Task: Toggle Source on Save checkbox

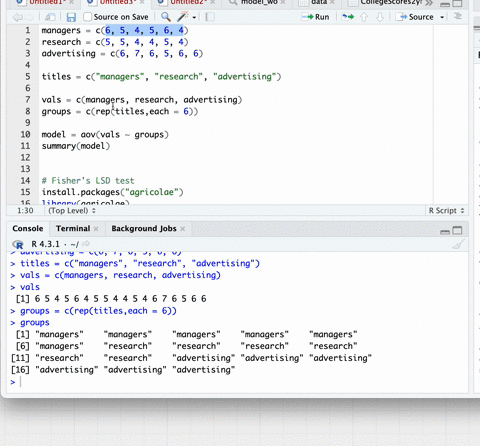Action: 87,17
